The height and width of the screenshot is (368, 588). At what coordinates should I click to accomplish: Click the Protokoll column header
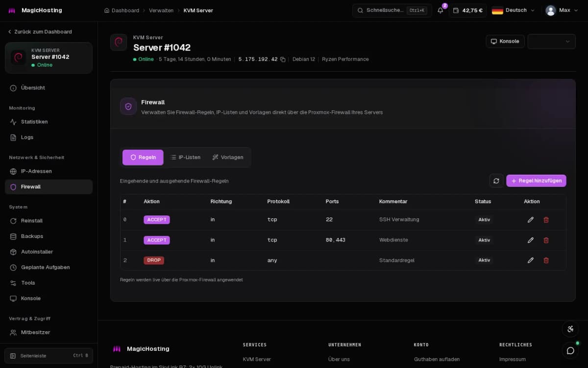(278, 202)
